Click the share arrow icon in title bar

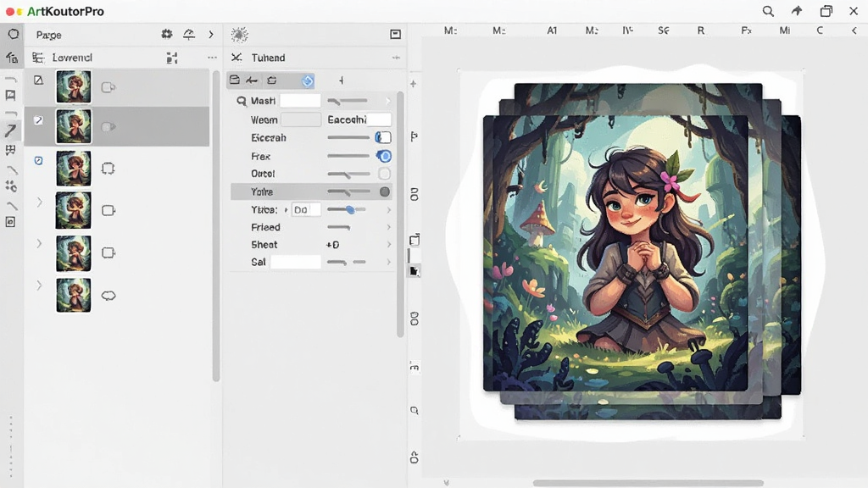point(797,10)
